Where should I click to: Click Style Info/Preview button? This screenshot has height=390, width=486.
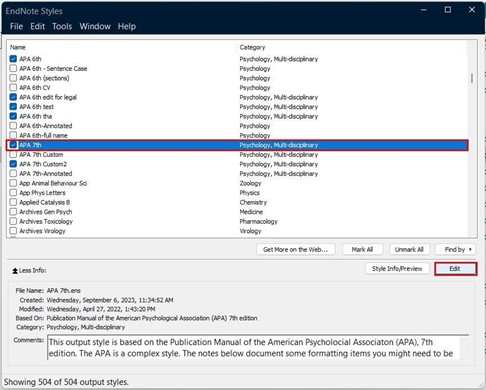tap(397, 269)
